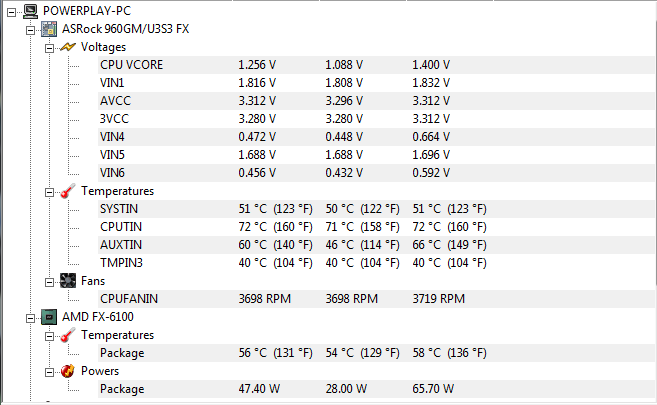Select the SYSTIN temperature row
This screenshot has width=657, height=405.
click(376, 209)
